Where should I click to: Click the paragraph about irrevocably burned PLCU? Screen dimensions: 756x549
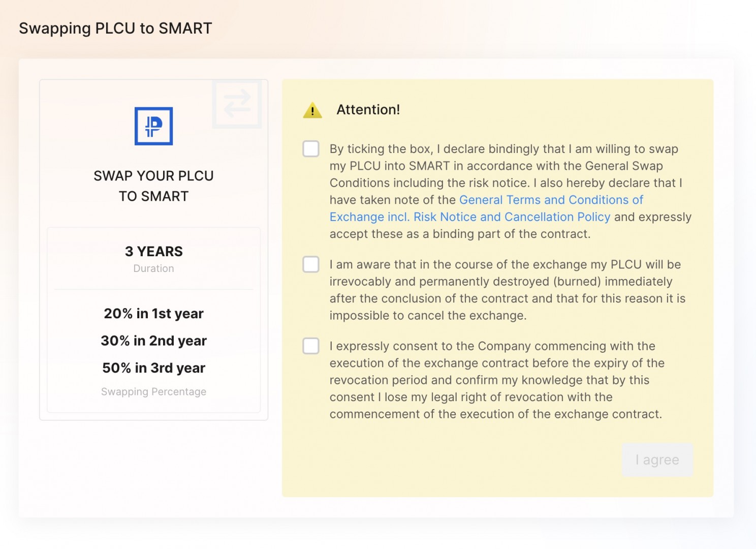tap(507, 290)
